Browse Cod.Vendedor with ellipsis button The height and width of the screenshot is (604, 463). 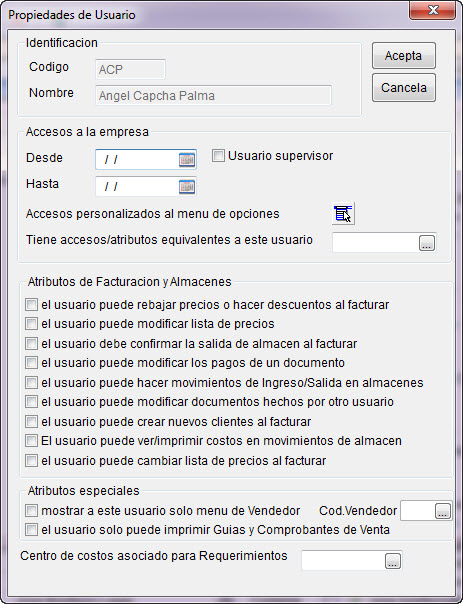pos(443,511)
